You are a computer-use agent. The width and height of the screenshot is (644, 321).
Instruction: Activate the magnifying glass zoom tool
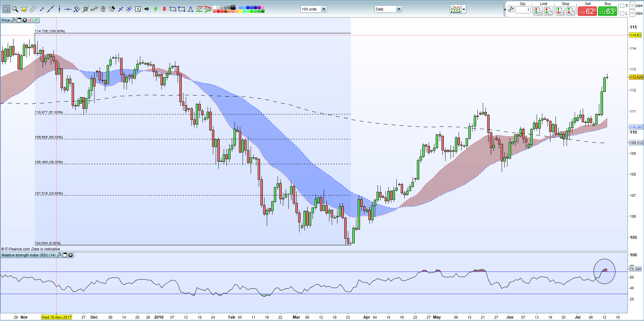tap(15, 9)
